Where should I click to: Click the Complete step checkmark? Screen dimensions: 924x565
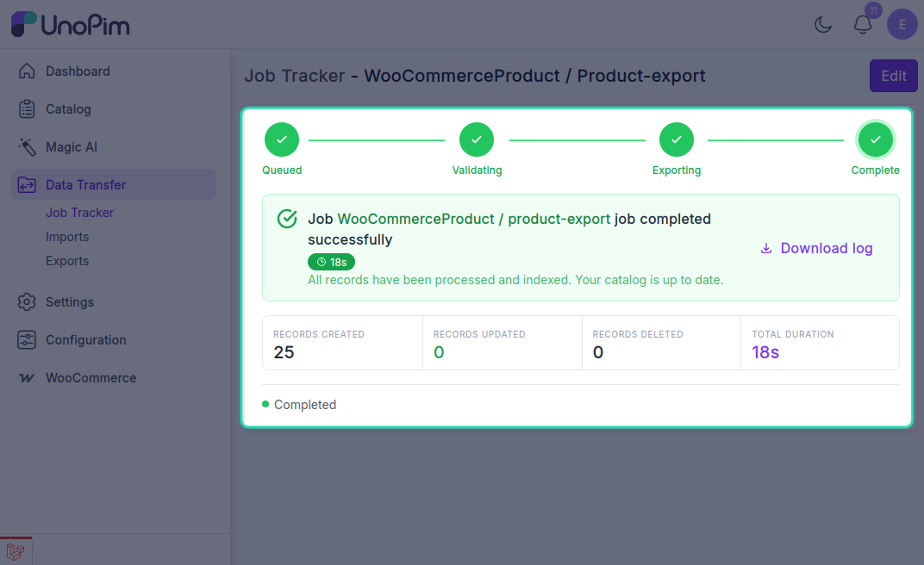click(876, 140)
